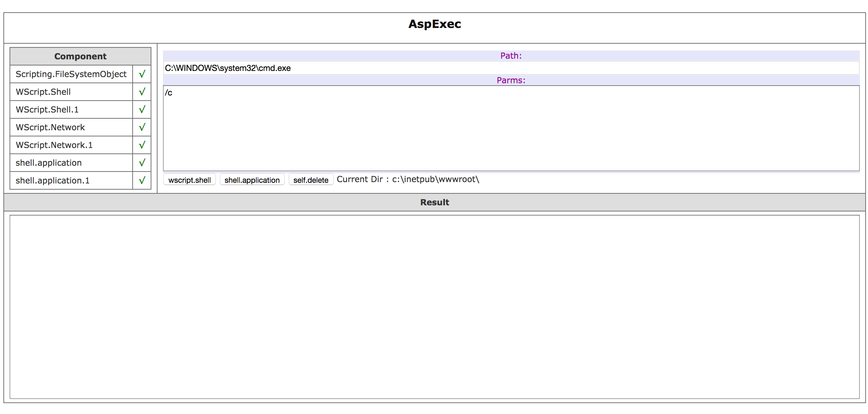Click the Parms label bar
Image resolution: width=868 pixels, height=414 pixels.
(511, 80)
